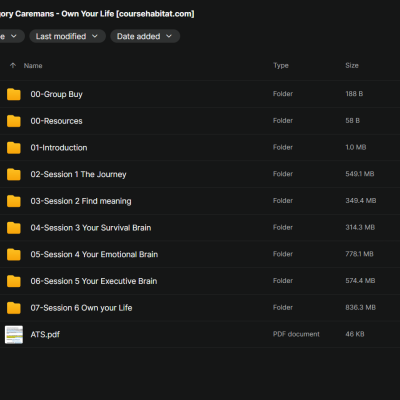Select 07-Session 6 Own your Life name

(x=81, y=308)
